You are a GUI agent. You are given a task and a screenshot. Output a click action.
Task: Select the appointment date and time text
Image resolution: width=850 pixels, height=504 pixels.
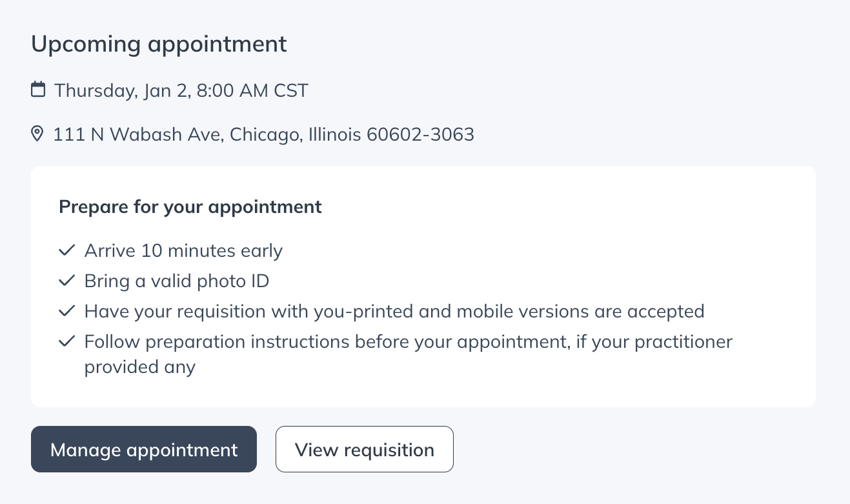tap(181, 90)
